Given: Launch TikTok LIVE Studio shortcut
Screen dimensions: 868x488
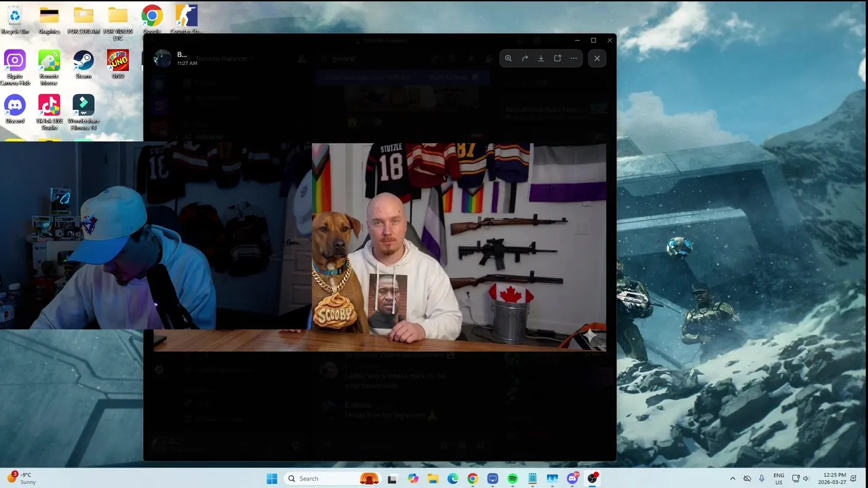Looking at the screenshot, I should [49, 112].
